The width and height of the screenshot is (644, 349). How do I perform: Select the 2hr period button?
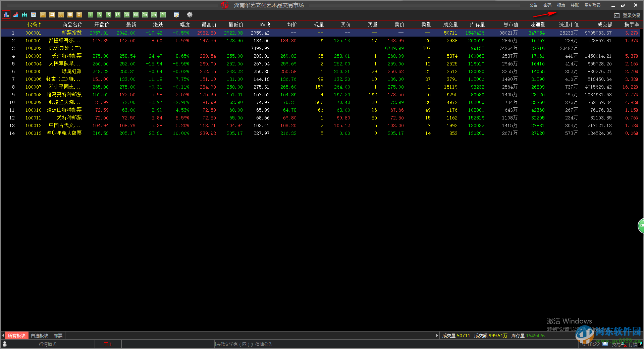(x=145, y=15)
